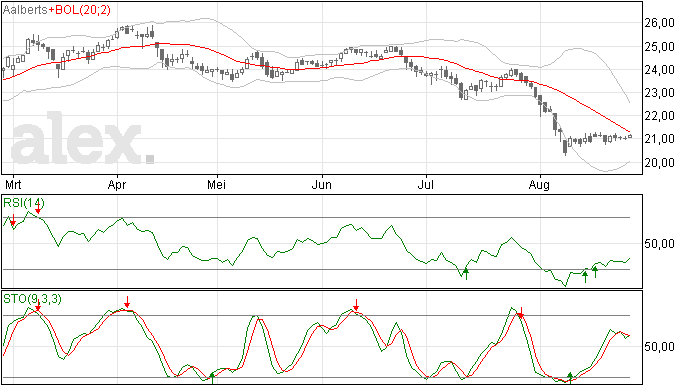
Task: Click the Jun month label
Action: click(322, 184)
